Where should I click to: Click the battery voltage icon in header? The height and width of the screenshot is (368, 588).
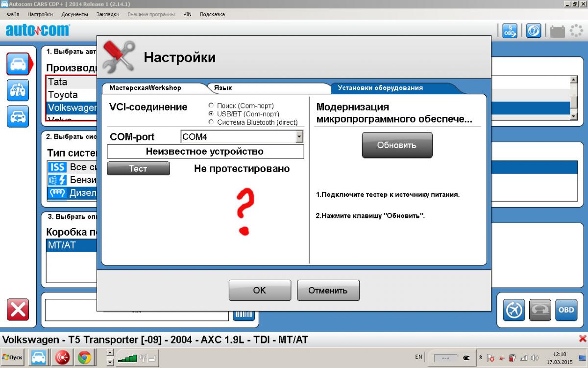click(x=557, y=31)
